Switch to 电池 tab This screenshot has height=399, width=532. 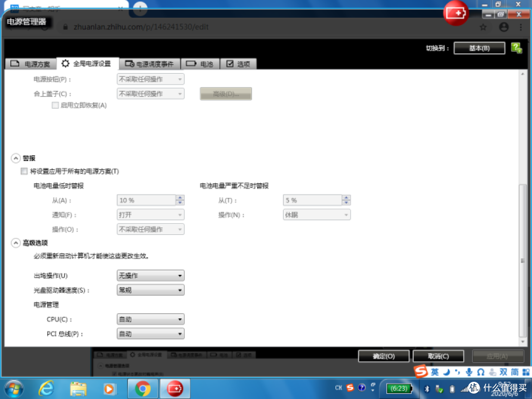pyautogui.click(x=200, y=64)
